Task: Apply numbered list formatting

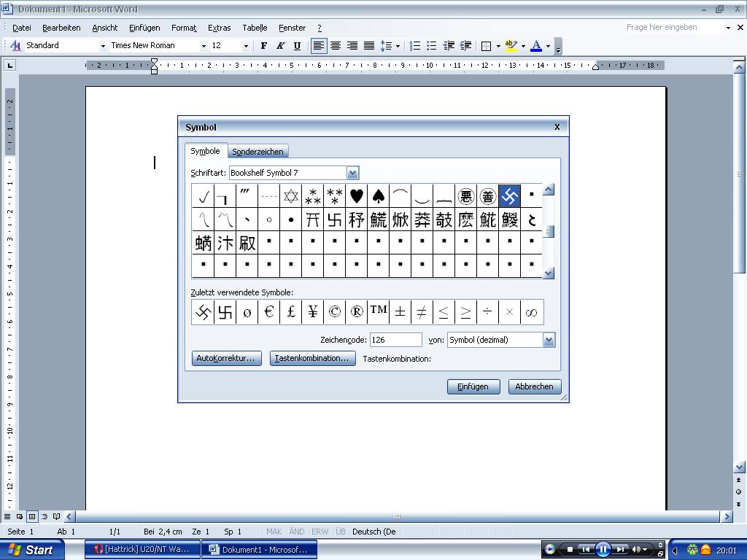Action: 415,46
